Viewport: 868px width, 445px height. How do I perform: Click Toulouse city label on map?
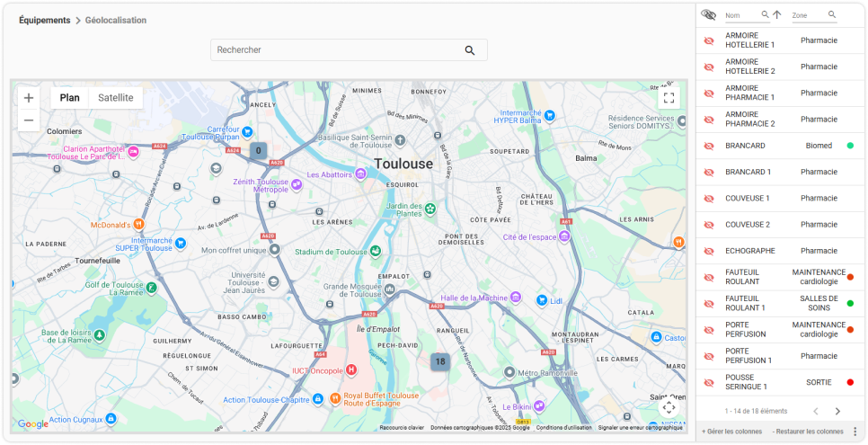point(403,164)
